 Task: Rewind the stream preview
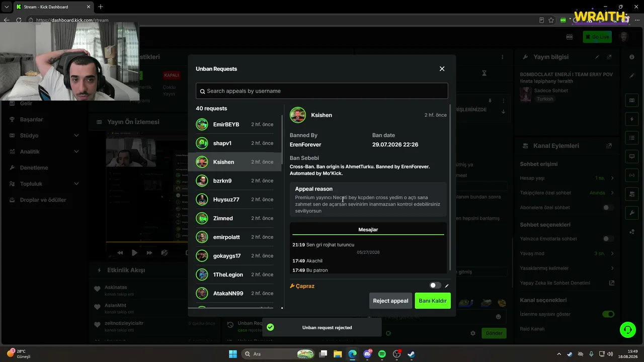[120, 253]
